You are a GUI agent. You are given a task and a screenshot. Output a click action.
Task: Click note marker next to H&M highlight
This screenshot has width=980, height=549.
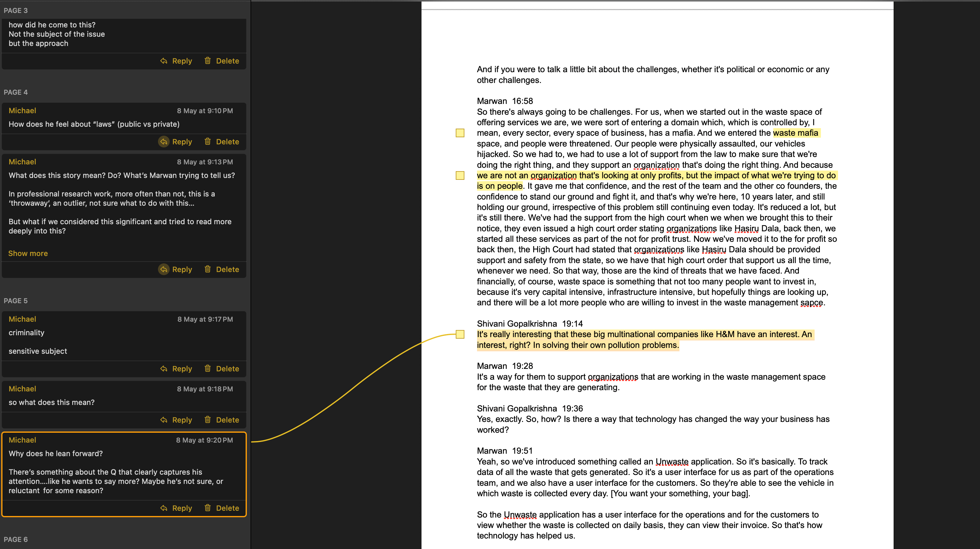pyautogui.click(x=460, y=334)
